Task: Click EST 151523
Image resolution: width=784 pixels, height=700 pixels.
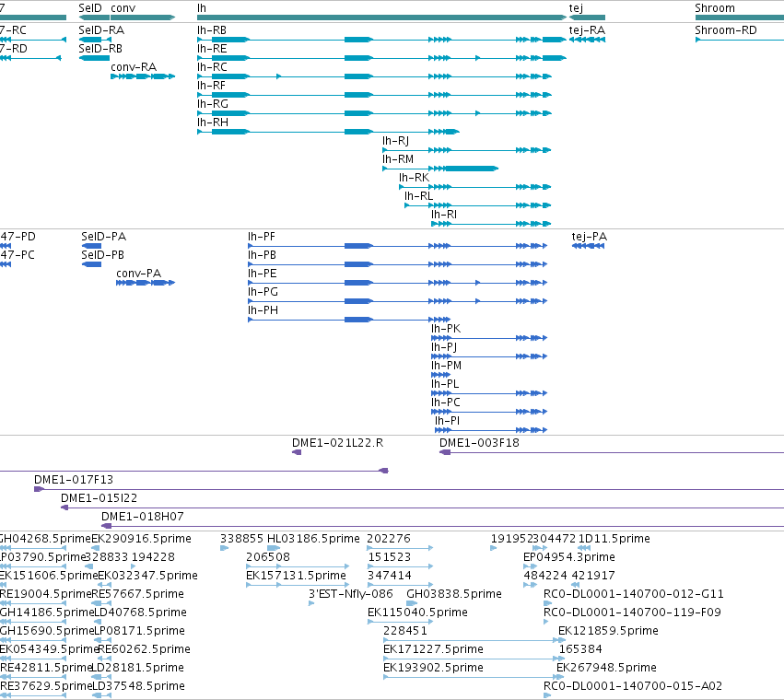Action: [x=400, y=567]
